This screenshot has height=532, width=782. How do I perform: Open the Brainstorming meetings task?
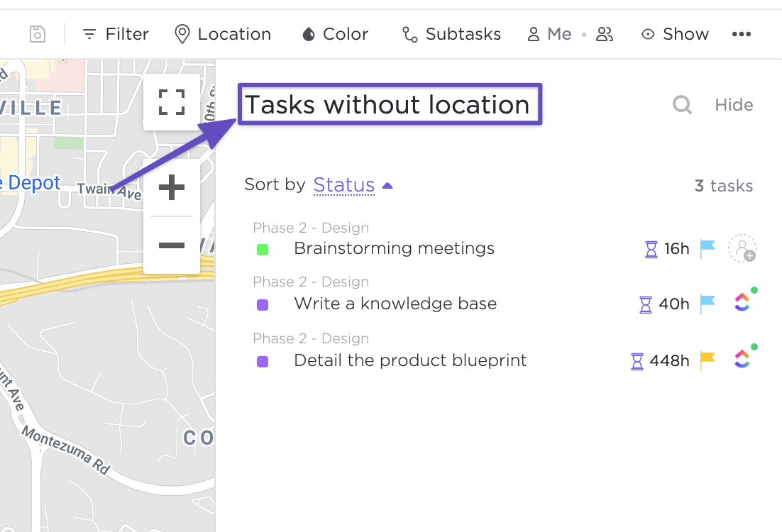pyautogui.click(x=394, y=248)
